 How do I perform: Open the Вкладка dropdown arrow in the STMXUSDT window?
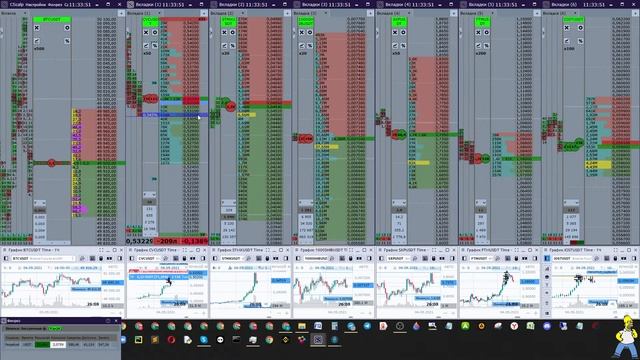click(242, 13)
